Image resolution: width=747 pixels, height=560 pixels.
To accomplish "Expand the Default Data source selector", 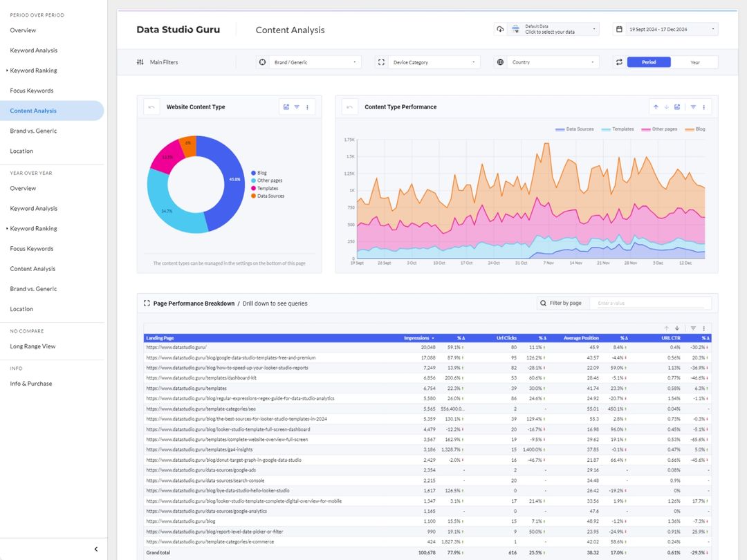I will (x=553, y=28).
